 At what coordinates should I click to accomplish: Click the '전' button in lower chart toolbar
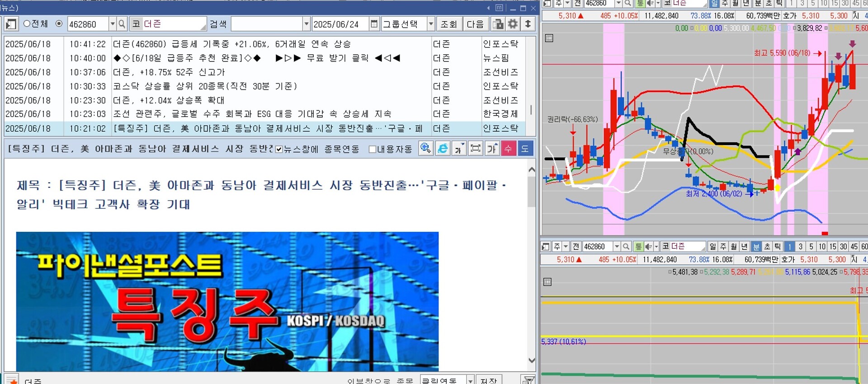576,246
